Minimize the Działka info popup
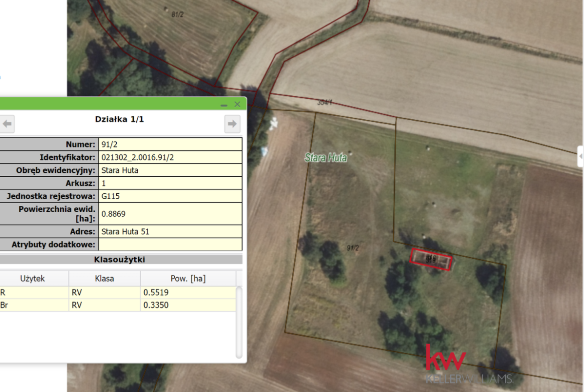This screenshot has width=584, height=392. (x=224, y=104)
